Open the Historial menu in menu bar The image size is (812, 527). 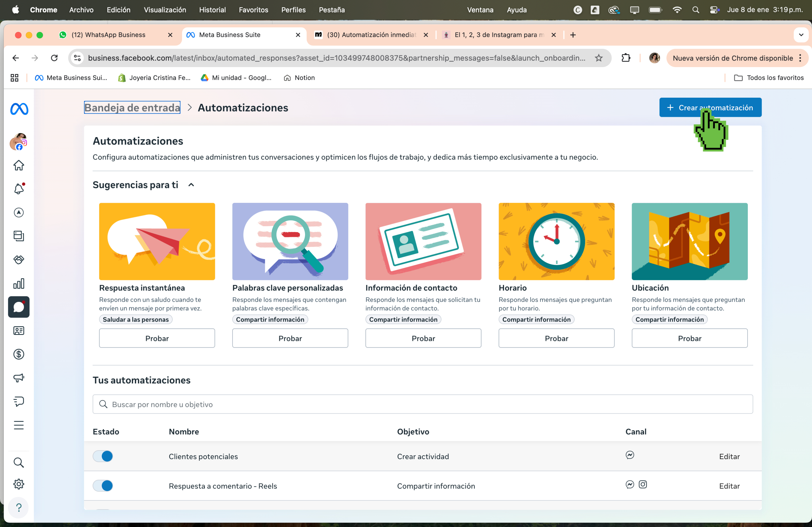pos(212,10)
